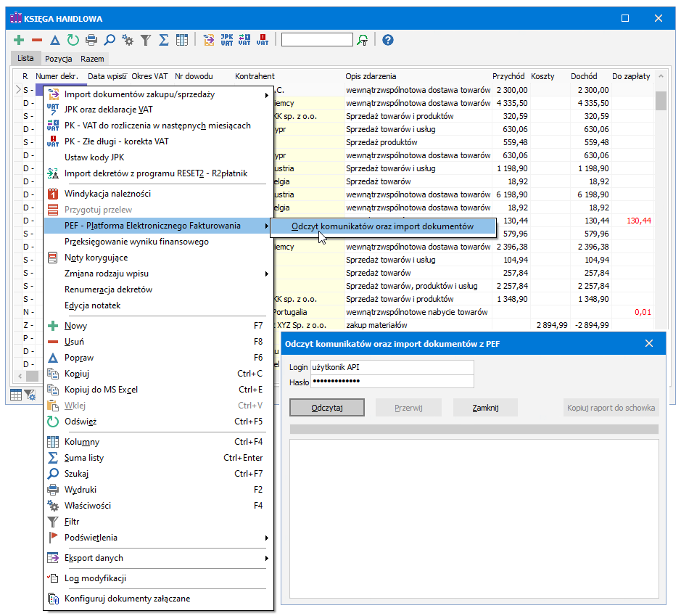Open Windykacja należności menu item
This screenshot has width=681, height=616.
pos(159,194)
